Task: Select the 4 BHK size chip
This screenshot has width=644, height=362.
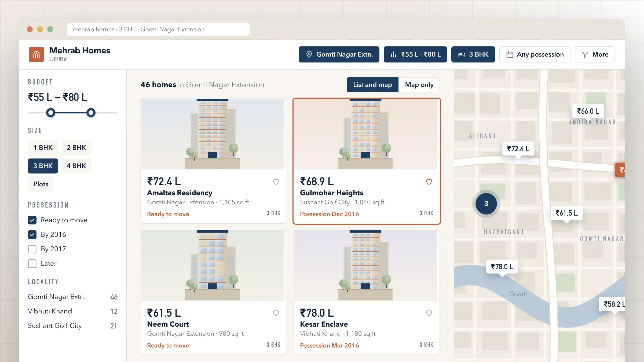Action: [x=76, y=166]
